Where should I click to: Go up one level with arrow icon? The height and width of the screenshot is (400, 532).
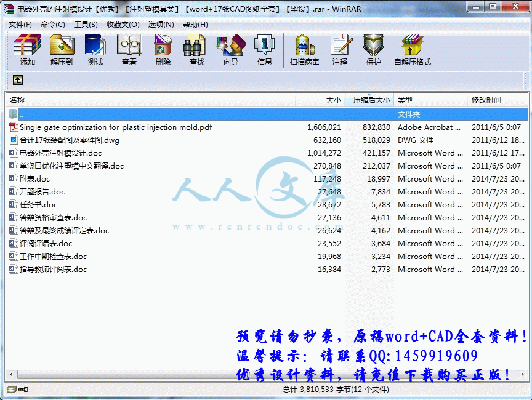[x=18, y=80]
